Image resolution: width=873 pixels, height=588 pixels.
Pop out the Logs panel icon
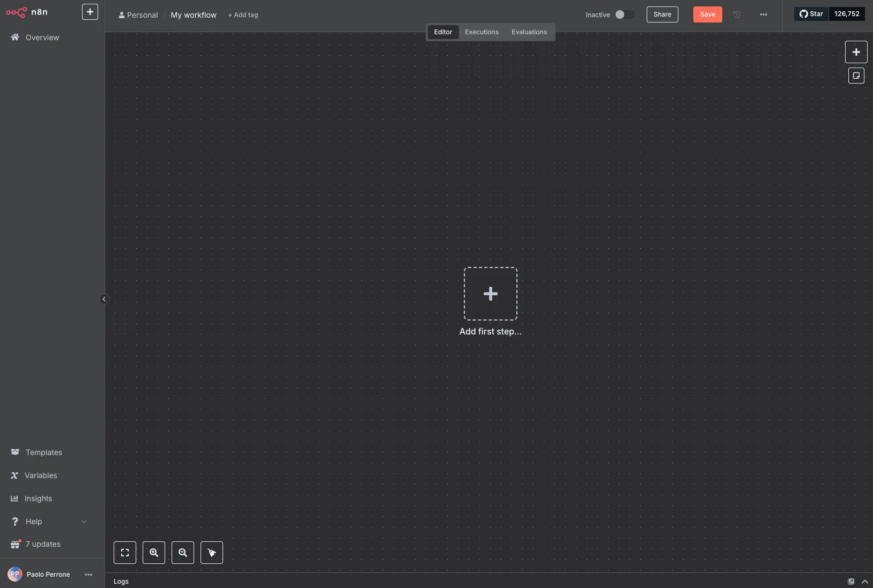(x=851, y=582)
